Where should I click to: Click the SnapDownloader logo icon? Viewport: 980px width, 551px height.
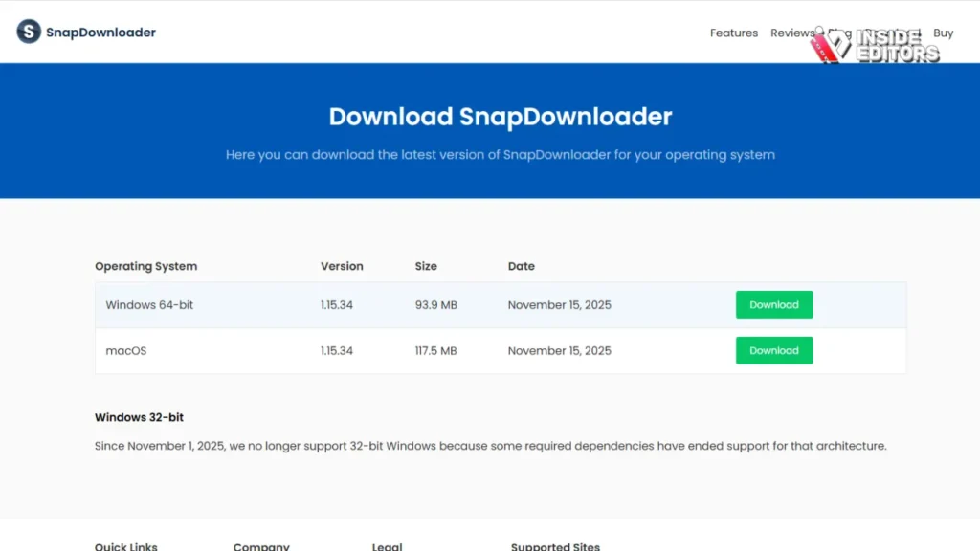pyautogui.click(x=29, y=32)
